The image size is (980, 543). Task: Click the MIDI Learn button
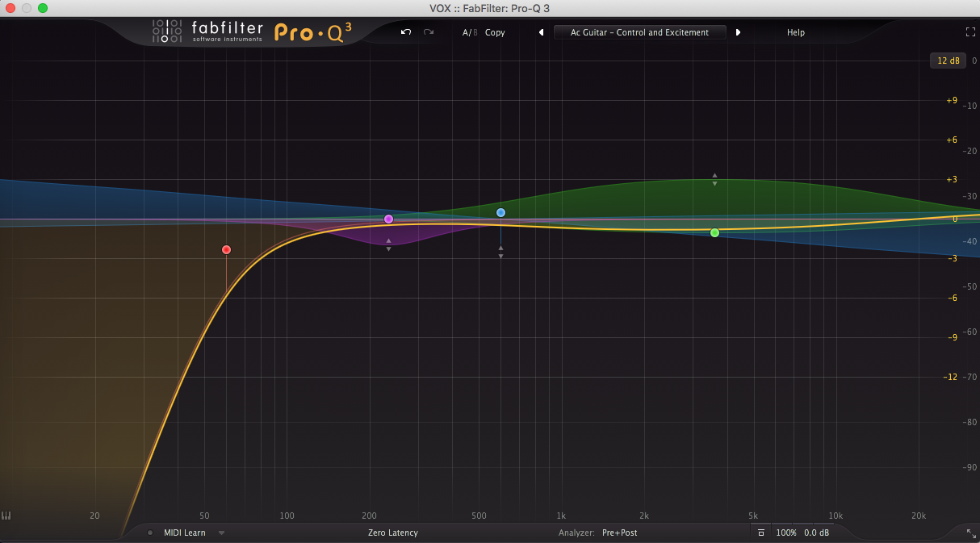point(185,533)
